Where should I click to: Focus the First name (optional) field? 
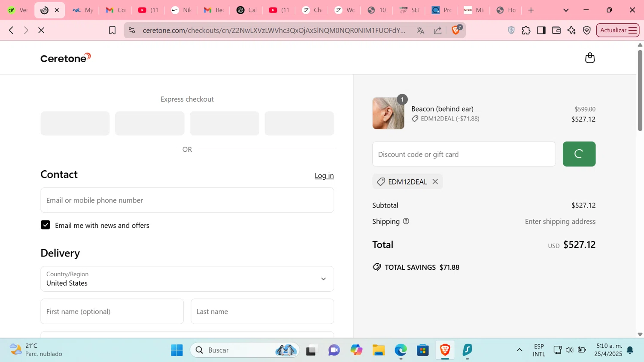point(112,311)
